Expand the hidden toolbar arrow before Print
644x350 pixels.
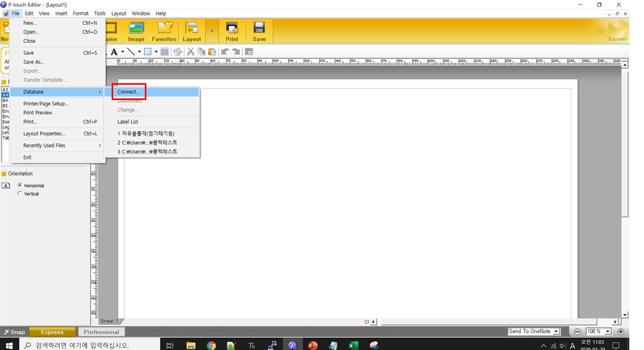pyautogui.click(x=212, y=32)
